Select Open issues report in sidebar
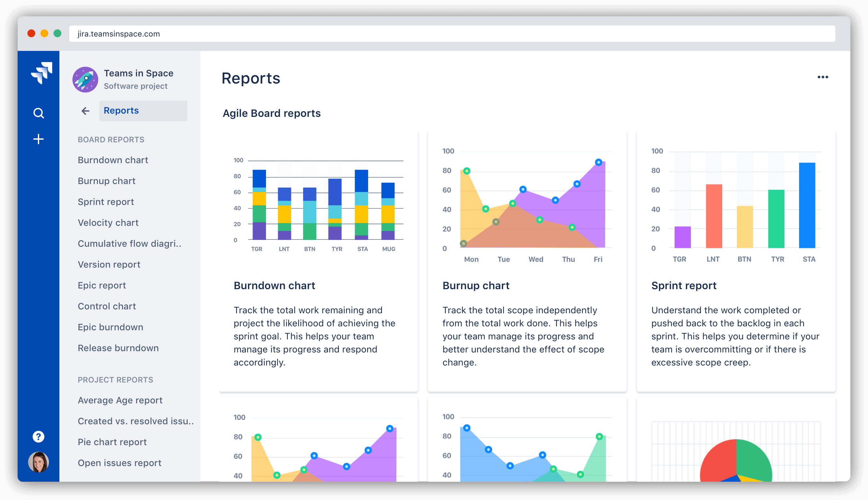The width and height of the screenshot is (868, 500). (x=120, y=462)
